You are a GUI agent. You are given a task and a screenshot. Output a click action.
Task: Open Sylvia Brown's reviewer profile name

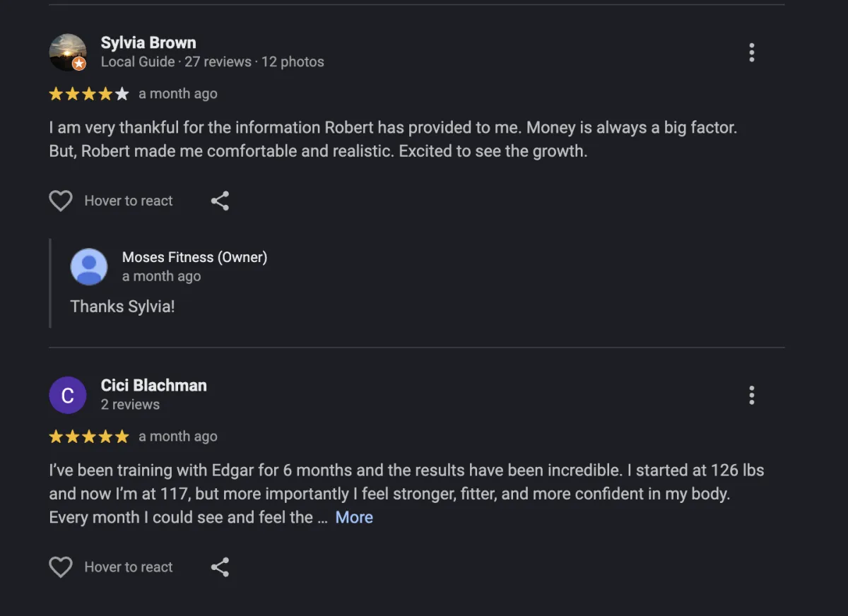tap(148, 43)
